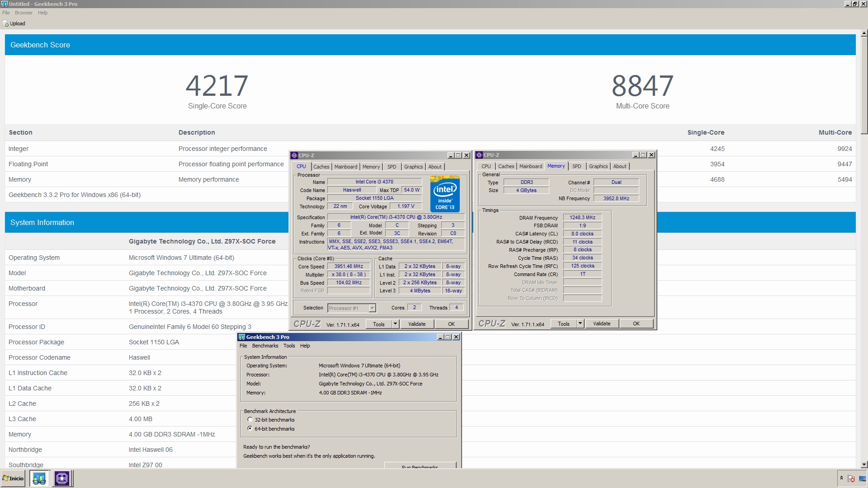868x488 pixels.
Task: Expand Tools dropdown arrow in CPU-Z CPU window
Action: click(x=395, y=324)
